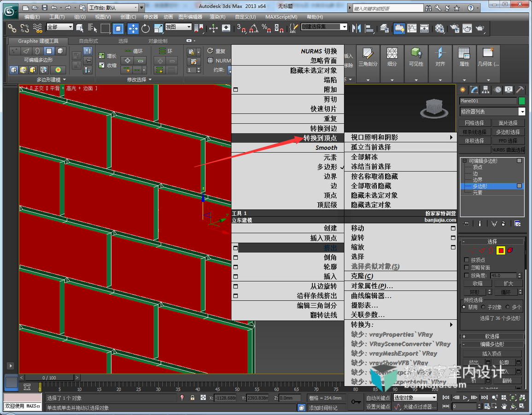The image size is (532, 415).
Task: Click the green object color swatch
Action: tap(522, 101)
